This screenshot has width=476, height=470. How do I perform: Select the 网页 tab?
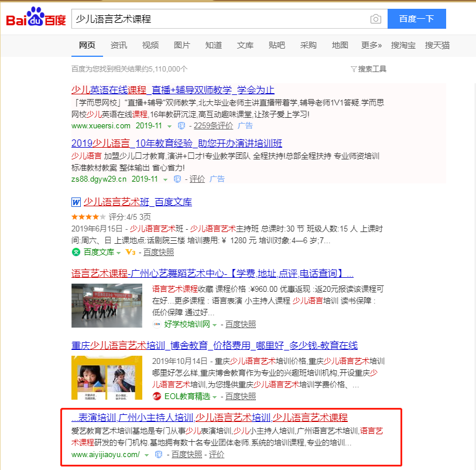[x=87, y=45]
